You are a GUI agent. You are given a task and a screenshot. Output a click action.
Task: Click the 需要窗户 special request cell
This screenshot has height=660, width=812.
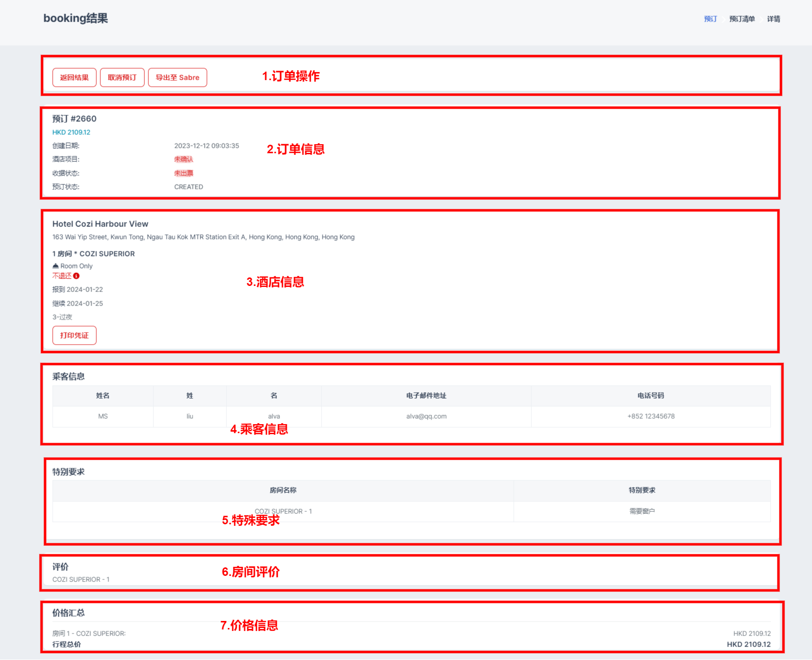[x=642, y=511]
